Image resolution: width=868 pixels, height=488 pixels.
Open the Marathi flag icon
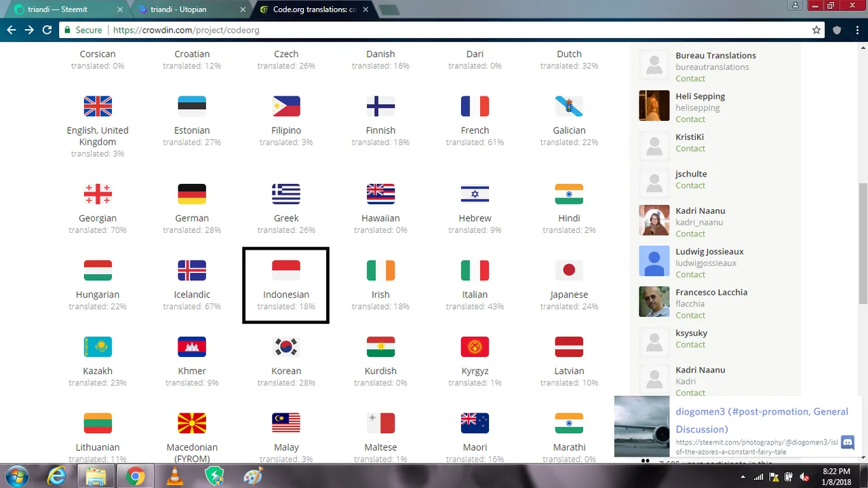coord(569,423)
